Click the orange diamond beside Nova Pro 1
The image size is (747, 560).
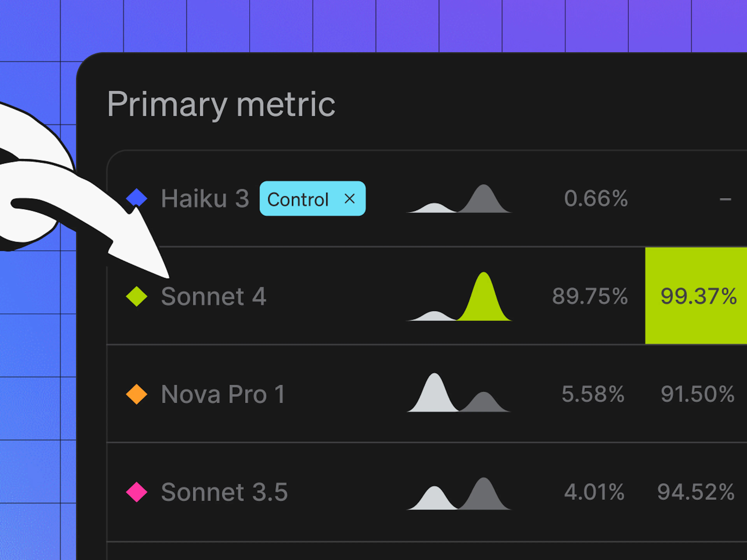click(x=136, y=394)
